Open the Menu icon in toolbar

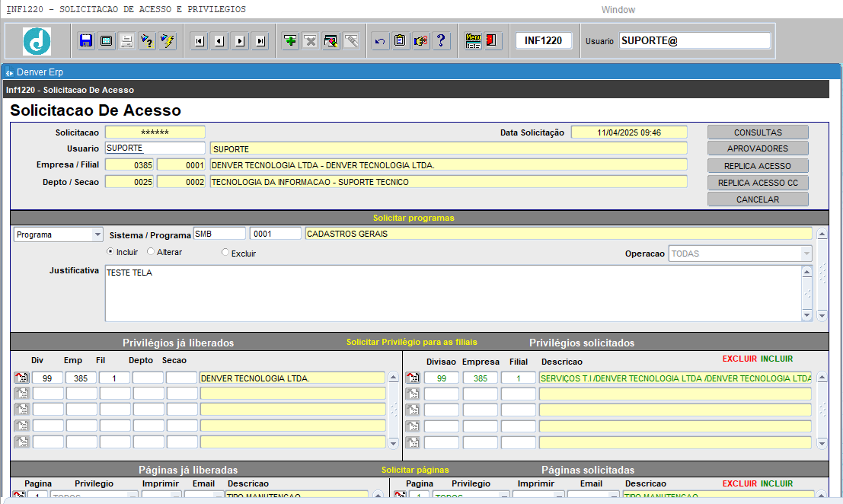[473, 41]
